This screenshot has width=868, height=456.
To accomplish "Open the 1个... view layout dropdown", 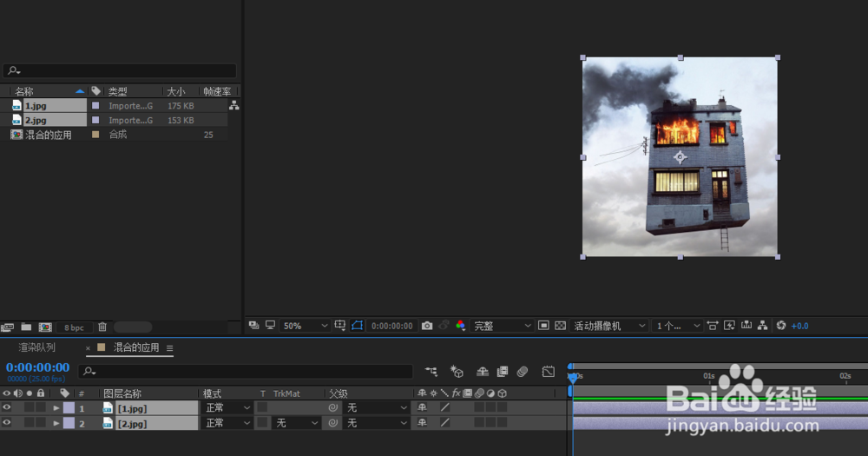I will pos(677,326).
